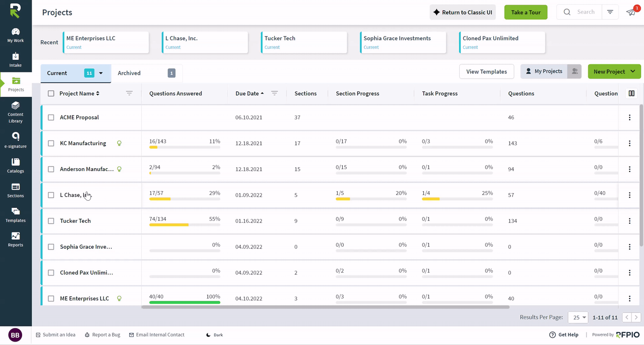The image size is (644, 345).
Task: Open recent Sophia Grace Investments card
Action: 403,42
